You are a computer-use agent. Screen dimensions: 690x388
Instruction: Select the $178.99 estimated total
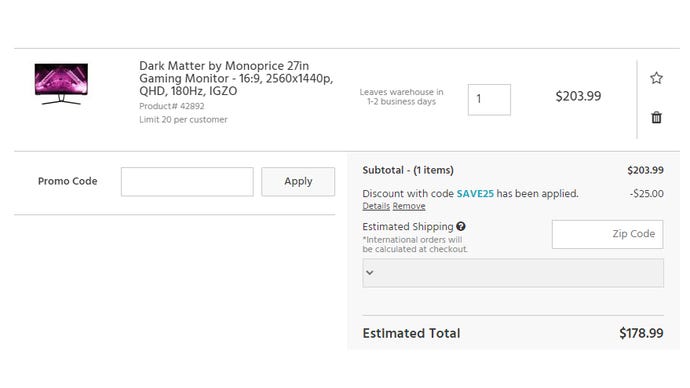click(x=641, y=333)
